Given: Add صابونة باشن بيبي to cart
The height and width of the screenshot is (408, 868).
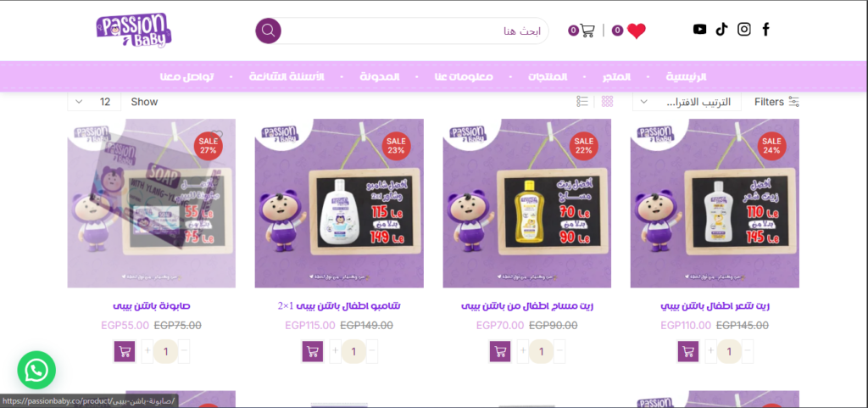Looking at the screenshot, I should (x=125, y=351).
